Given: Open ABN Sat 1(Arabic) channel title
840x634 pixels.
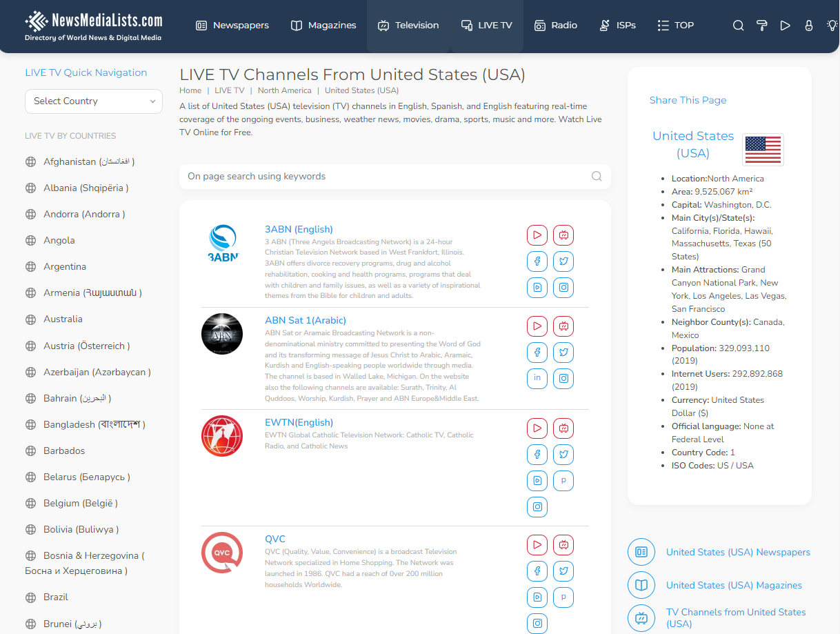Looking at the screenshot, I should pos(306,320).
